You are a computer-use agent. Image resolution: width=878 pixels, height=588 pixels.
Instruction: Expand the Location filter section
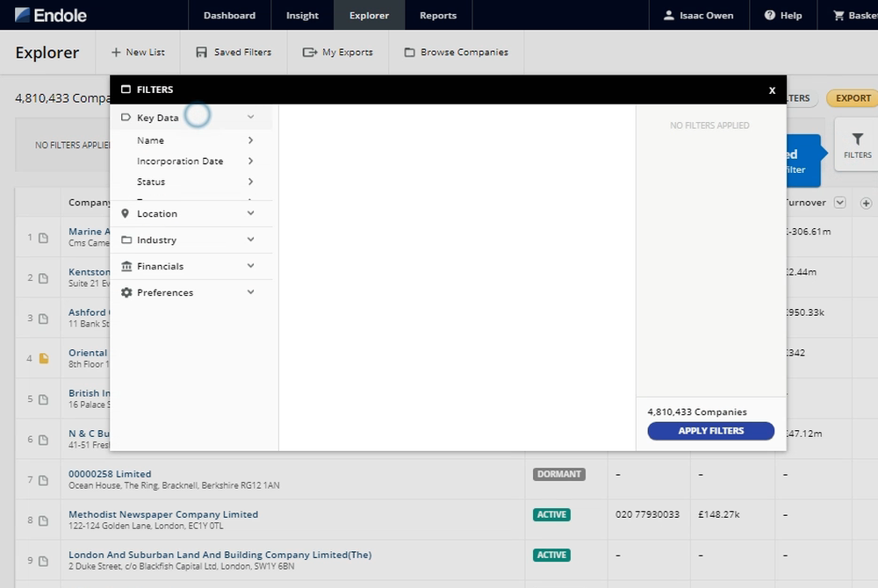point(191,214)
